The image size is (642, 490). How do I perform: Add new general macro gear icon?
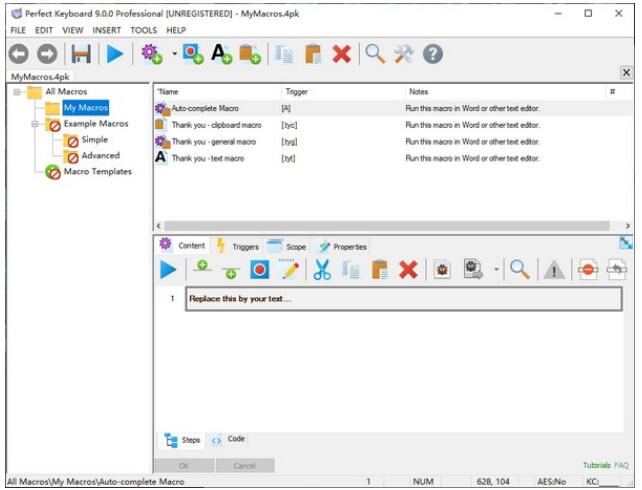pyautogui.click(x=151, y=54)
